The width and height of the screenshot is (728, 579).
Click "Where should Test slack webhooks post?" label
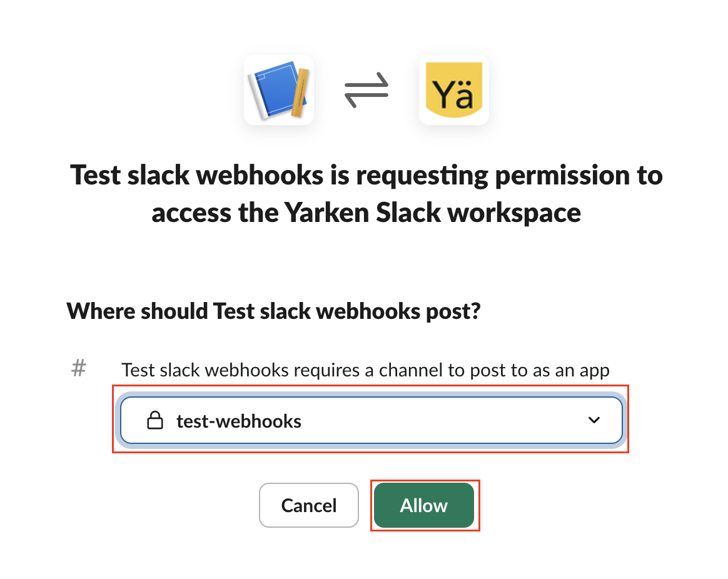273,311
